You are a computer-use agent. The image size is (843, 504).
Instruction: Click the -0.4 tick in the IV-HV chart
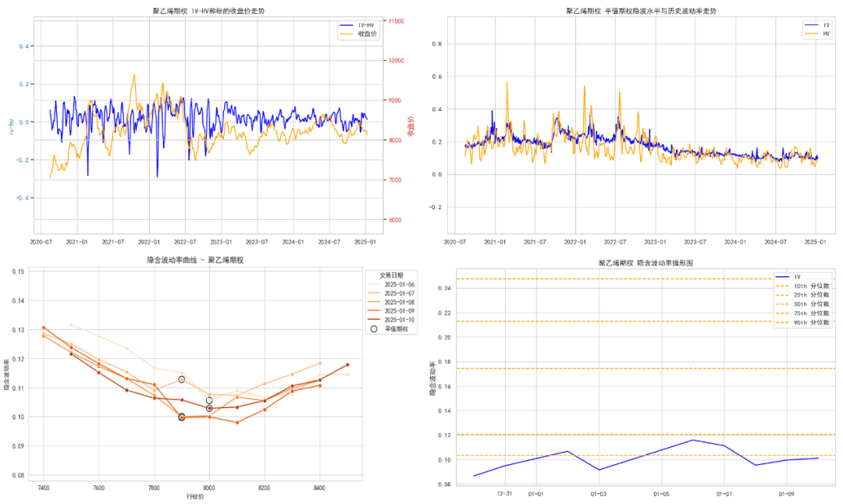tap(23, 198)
